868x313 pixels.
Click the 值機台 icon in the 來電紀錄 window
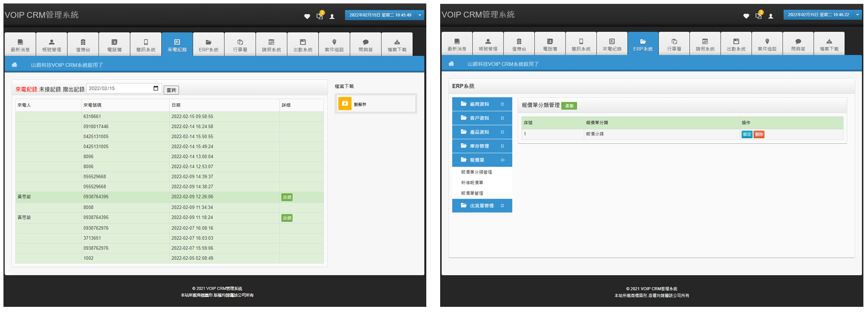83,42
